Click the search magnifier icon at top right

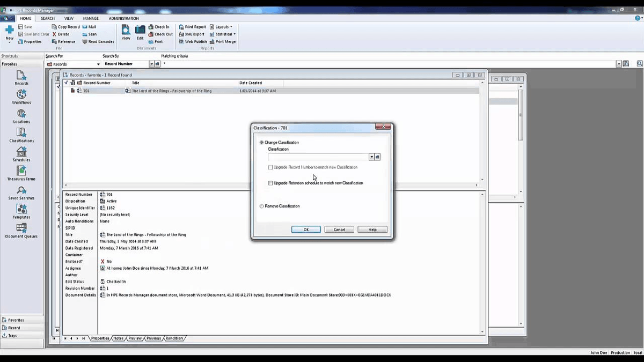(640, 64)
